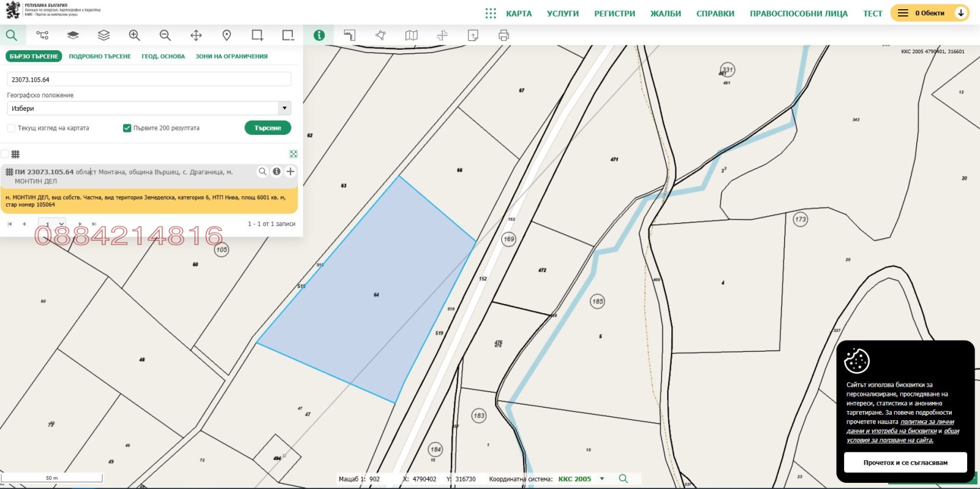Click the printer icon in toolbar
The image size is (980, 489).
(x=503, y=36)
